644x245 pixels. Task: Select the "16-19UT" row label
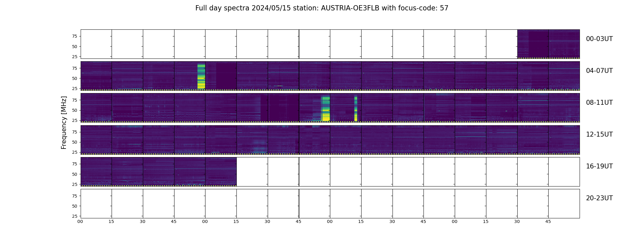599,166
